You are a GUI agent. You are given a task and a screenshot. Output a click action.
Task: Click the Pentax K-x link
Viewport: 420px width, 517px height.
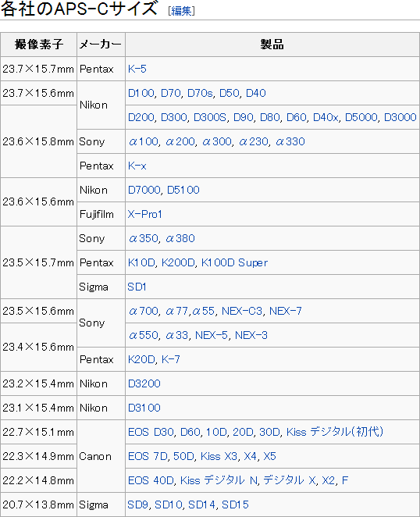click(137, 166)
